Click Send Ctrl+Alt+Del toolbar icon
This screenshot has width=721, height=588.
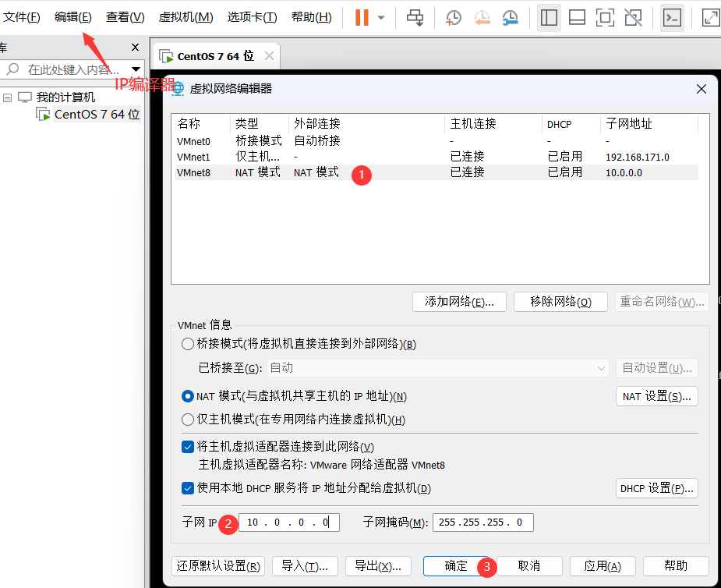click(415, 17)
